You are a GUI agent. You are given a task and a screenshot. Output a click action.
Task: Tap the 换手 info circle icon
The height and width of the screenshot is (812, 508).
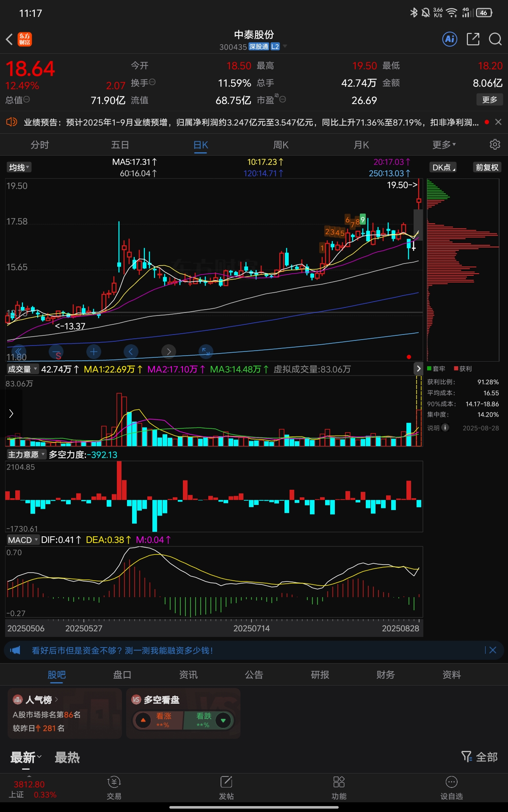click(152, 82)
